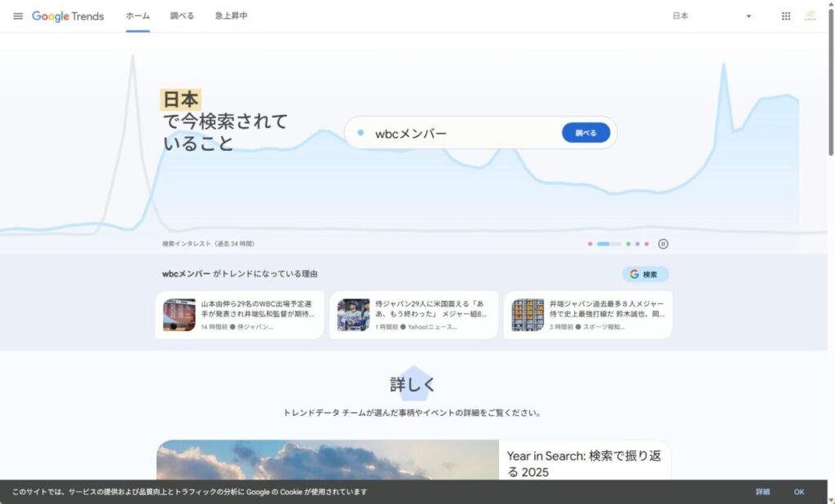Select the last red carousel dot

[647, 244]
